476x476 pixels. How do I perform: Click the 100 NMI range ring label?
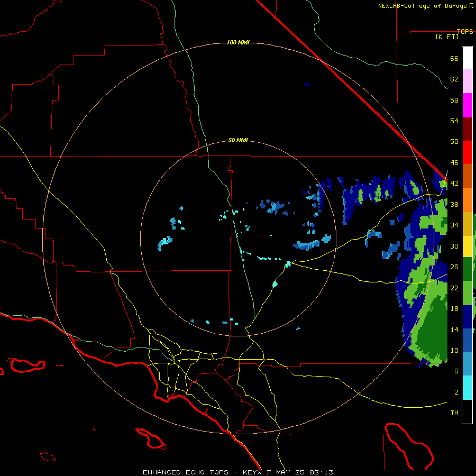click(x=238, y=42)
